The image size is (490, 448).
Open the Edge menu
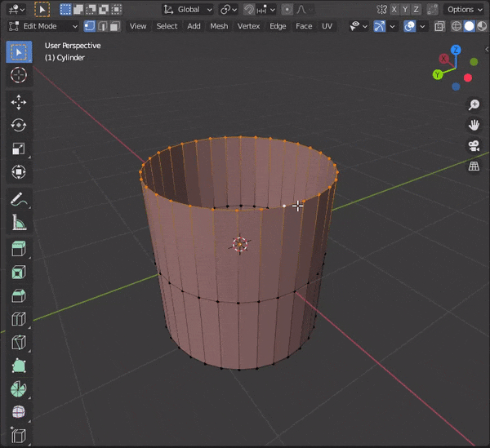[x=278, y=26]
